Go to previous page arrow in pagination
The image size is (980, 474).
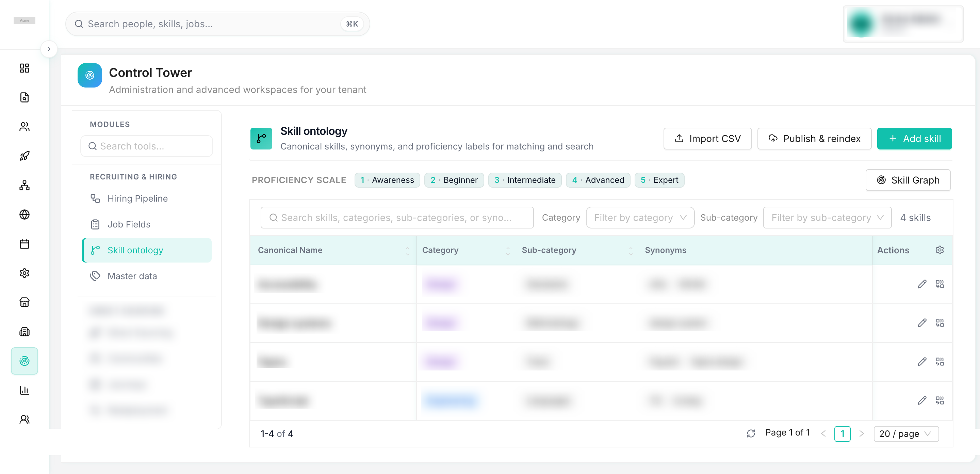(823, 434)
